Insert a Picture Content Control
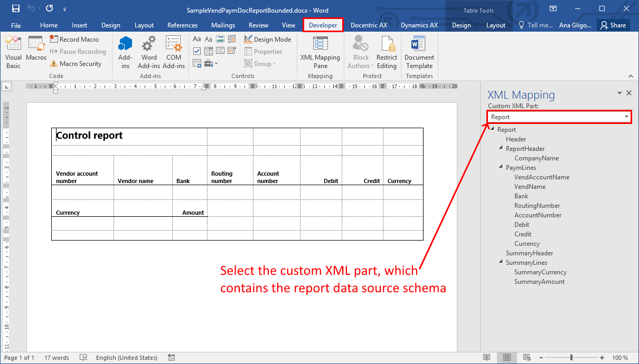This screenshot has width=639, height=364. point(219,39)
